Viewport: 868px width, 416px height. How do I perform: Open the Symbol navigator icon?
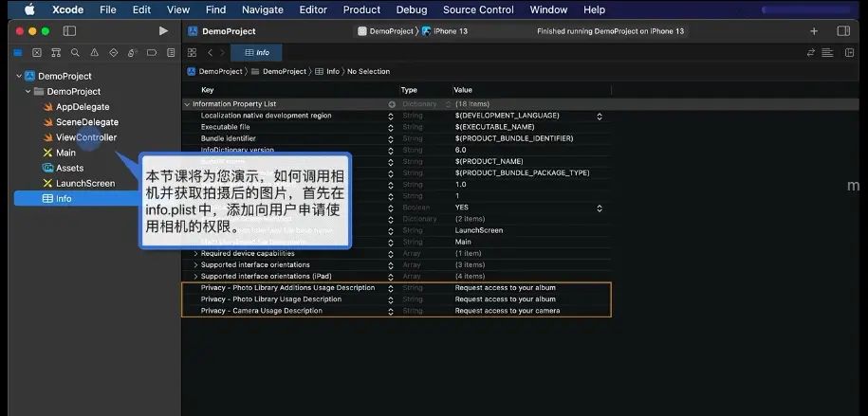pos(56,53)
